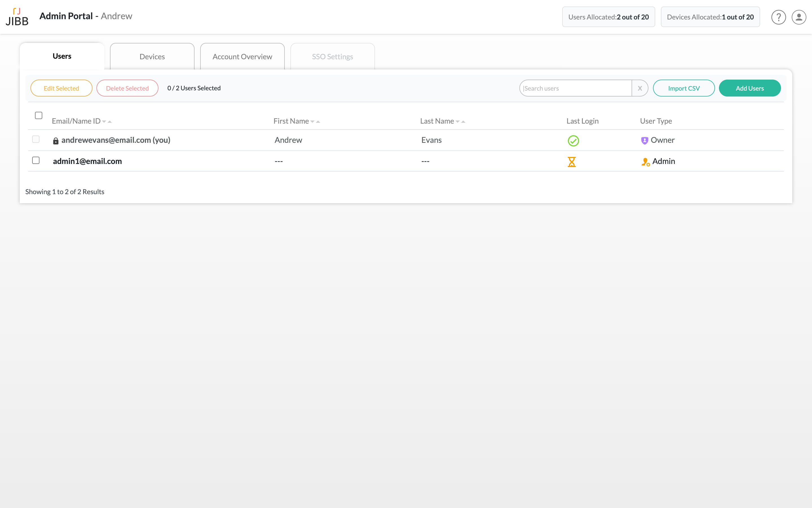Open the user profile avatar icon
Image resolution: width=812 pixels, height=508 pixels.
[799, 17]
